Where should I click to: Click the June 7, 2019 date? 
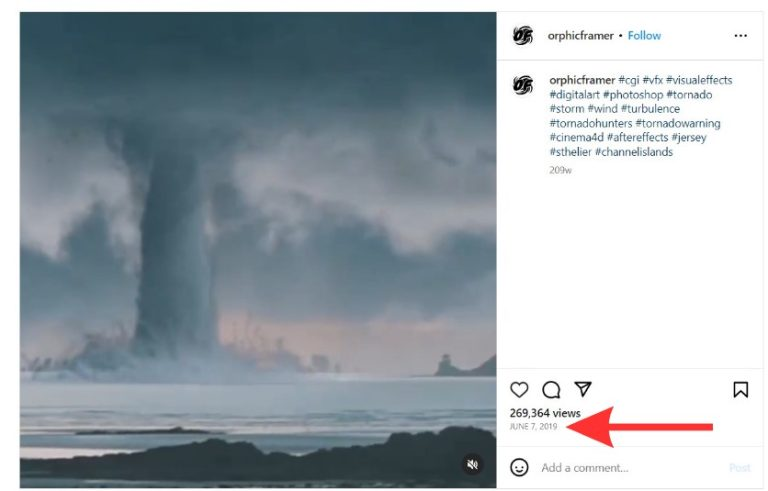point(533,427)
